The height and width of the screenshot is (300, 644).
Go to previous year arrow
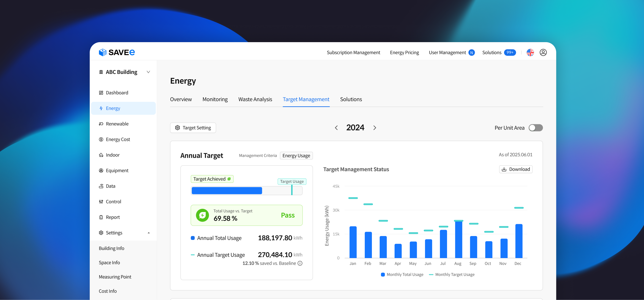coord(336,128)
